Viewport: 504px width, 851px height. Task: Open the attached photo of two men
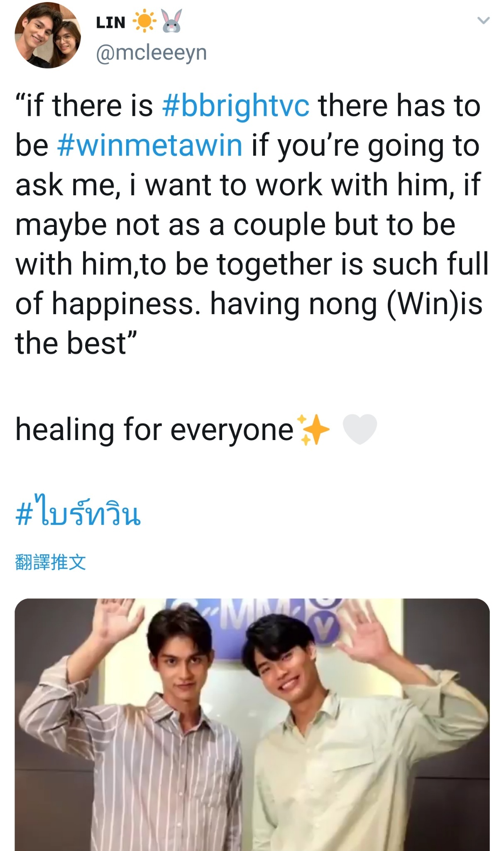coord(252,725)
